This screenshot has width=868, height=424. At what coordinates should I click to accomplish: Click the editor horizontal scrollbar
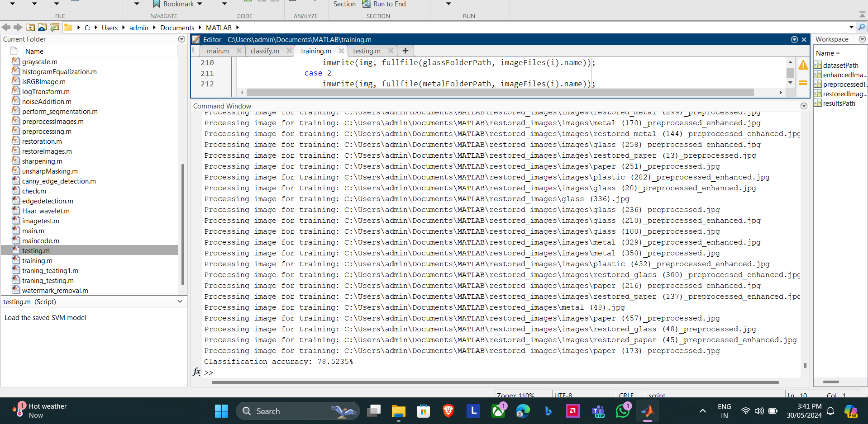point(498,93)
